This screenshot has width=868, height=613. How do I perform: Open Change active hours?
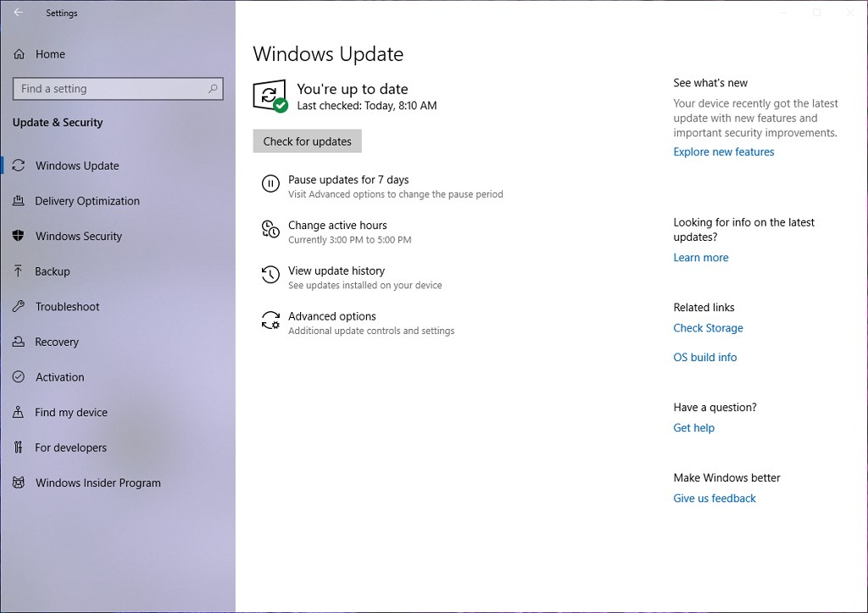click(x=337, y=232)
